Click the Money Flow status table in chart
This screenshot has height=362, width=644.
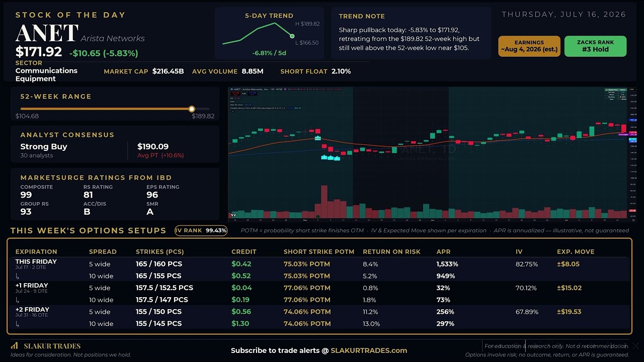click(616, 95)
